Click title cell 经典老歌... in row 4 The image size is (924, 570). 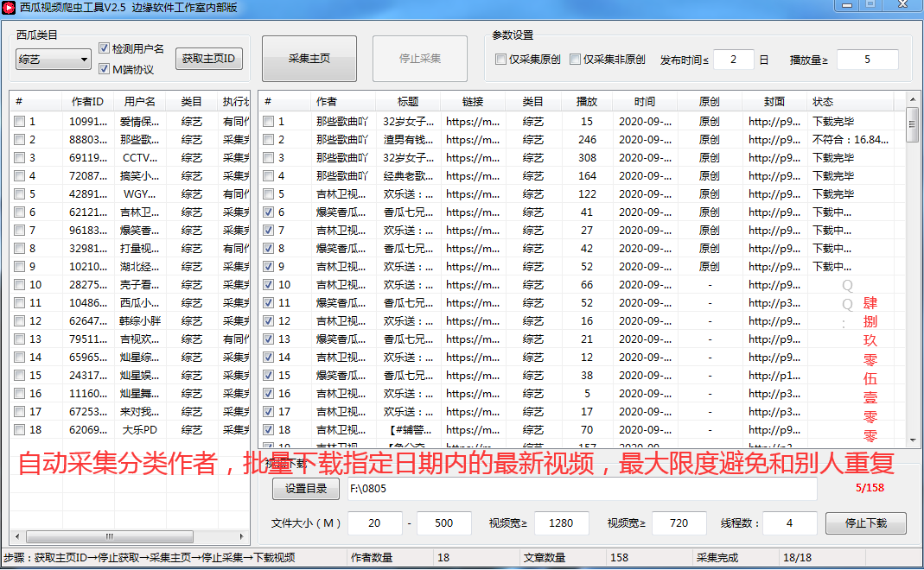pos(408,176)
